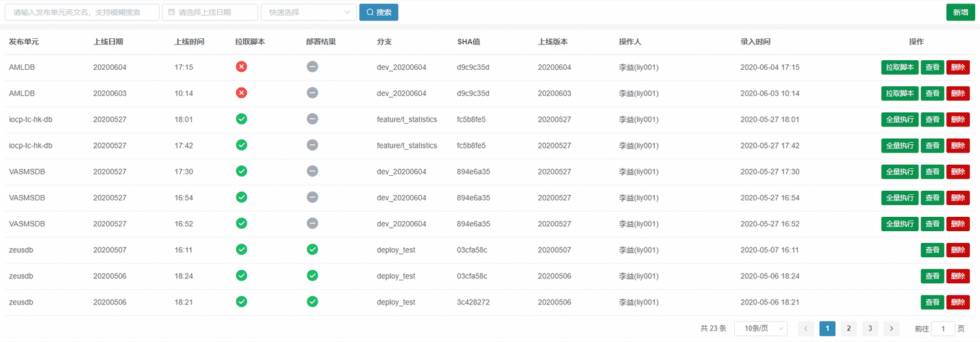Click the 发布单元 column header
This screenshot has width=980, height=342.
click(x=24, y=42)
